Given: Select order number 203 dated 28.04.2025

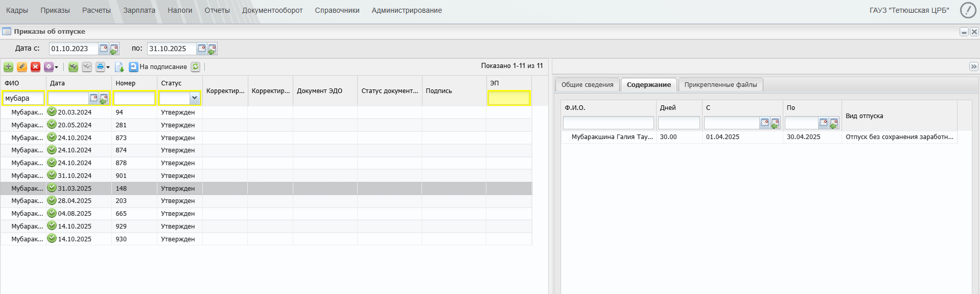Looking at the screenshot, I should 266,201.
